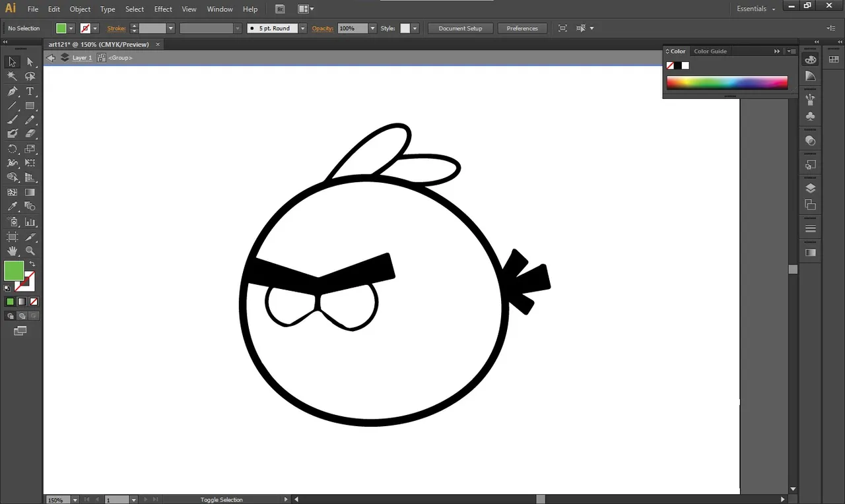Select the Rotate tool
The image size is (845, 504).
12,149
